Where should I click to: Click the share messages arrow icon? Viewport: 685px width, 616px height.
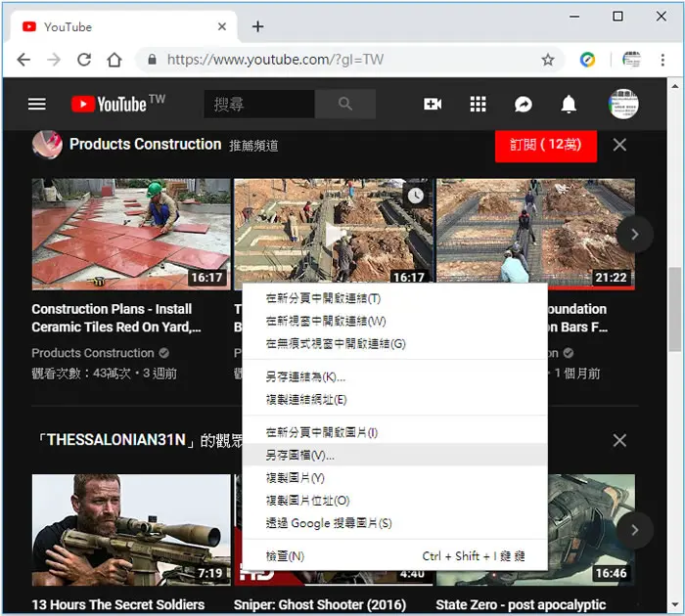point(524,104)
